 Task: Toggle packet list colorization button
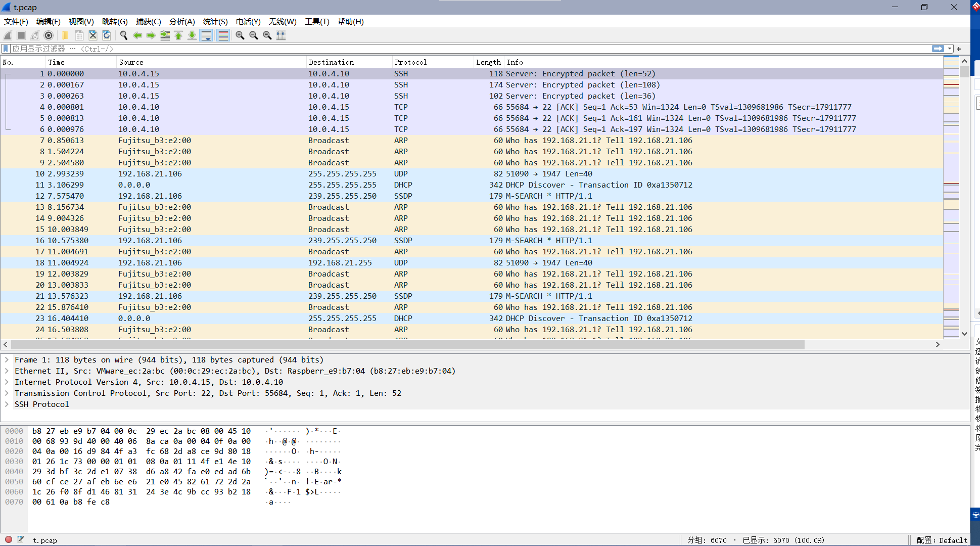click(223, 35)
